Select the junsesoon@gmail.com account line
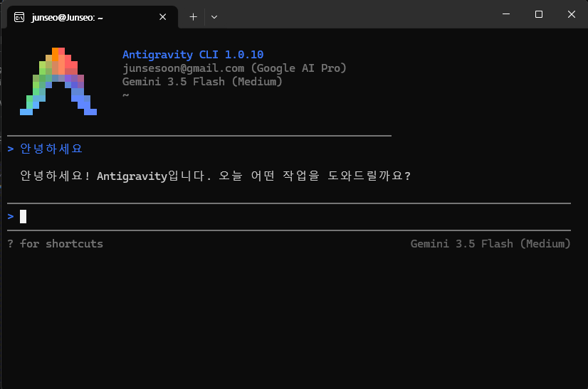The image size is (588, 389). click(x=234, y=68)
